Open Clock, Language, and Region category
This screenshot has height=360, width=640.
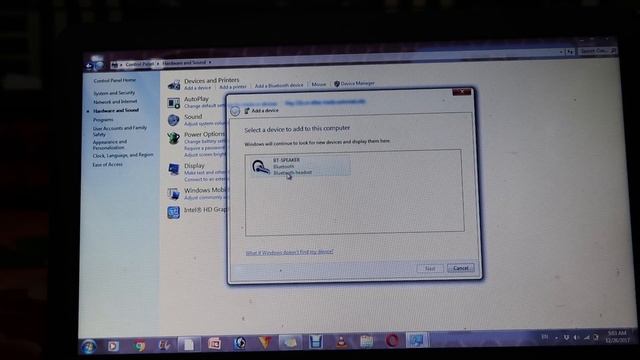[123, 156]
